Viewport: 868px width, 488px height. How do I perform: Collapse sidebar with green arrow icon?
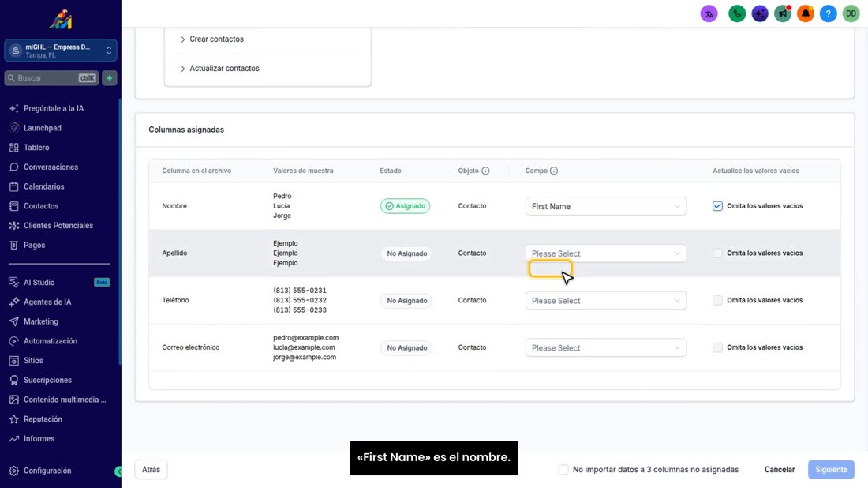118,471
